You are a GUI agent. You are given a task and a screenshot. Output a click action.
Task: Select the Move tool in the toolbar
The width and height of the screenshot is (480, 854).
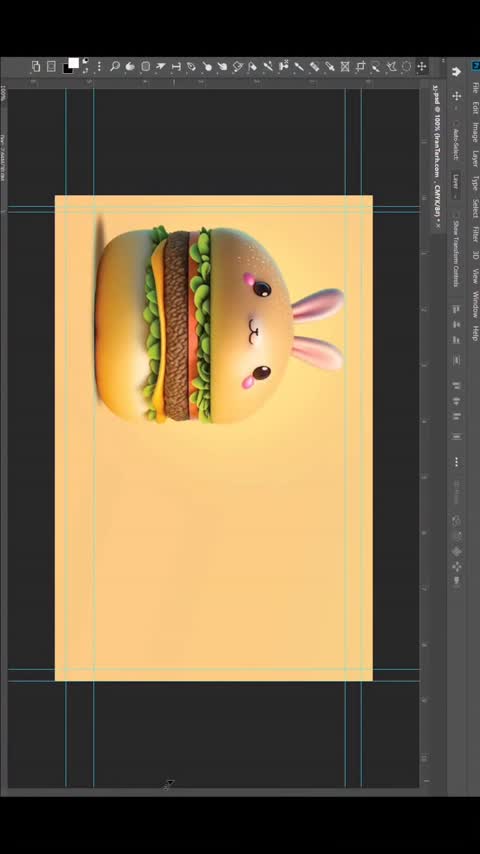pos(421,66)
